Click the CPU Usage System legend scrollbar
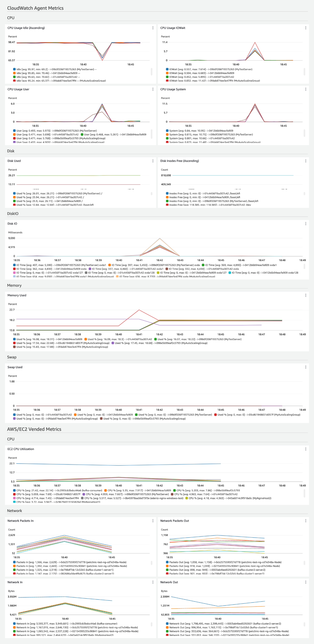The height and width of the screenshot is (644, 314). pyautogui.click(x=304, y=133)
